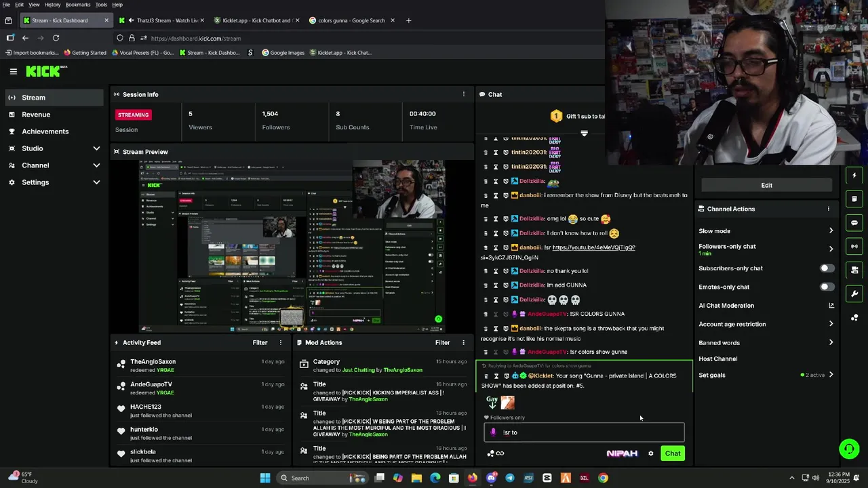Click the green Chat send button
The image size is (868, 488).
pyautogui.click(x=673, y=453)
